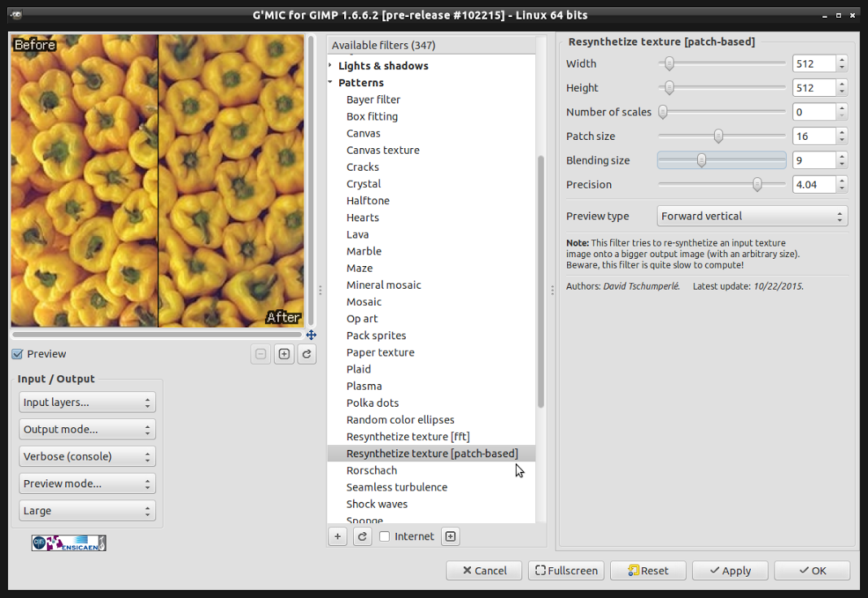Select the Cracks filter
The width and height of the screenshot is (868, 598).
point(363,167)
